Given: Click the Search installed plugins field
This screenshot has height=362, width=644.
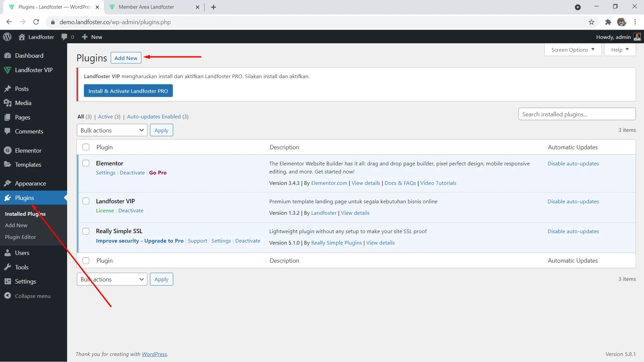Looking at the screenshot, I should point(577,114).
